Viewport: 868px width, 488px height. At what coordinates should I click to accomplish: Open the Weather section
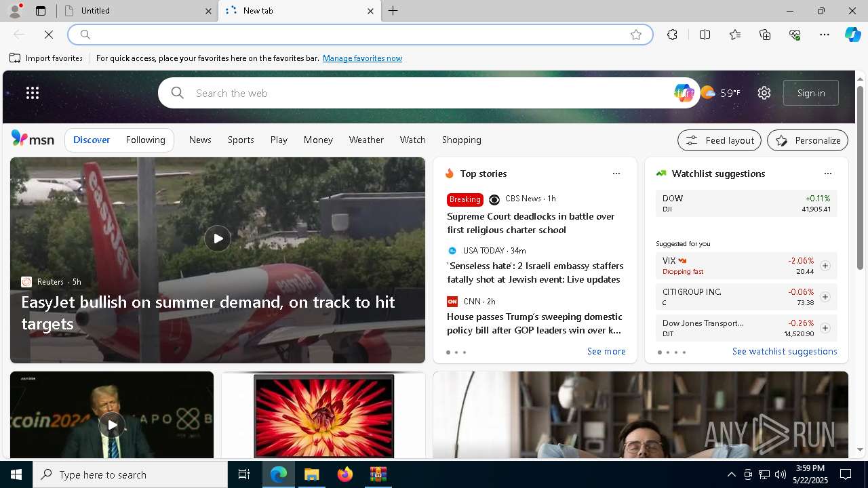[366, 140]
